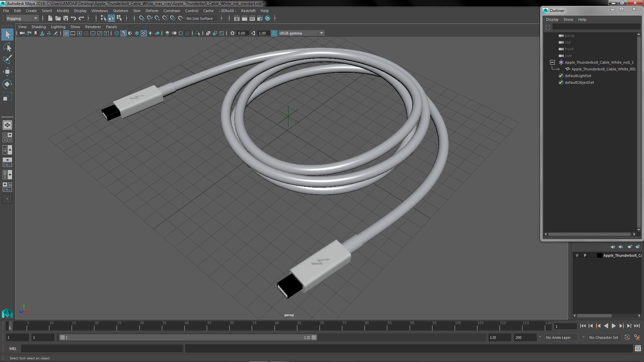
Task: Select the persp camera in Outliner
Action: [569, 36]
